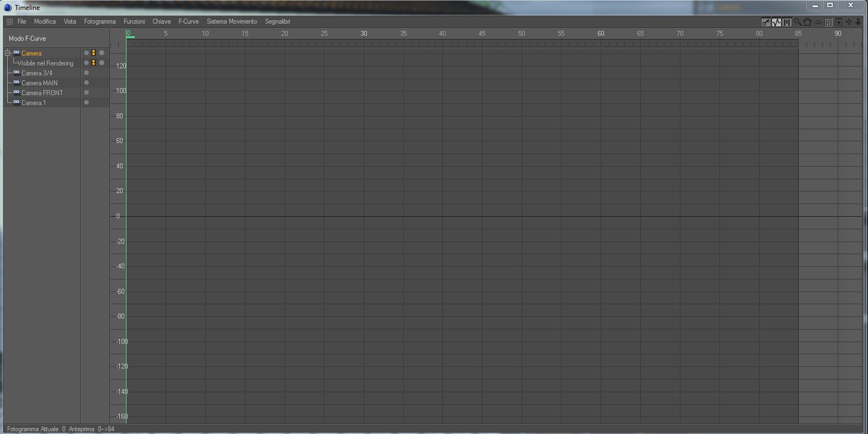This screenshot has width=868, height=434.
Task: Click the bracketed columns icon in toolbar
Action: pos(828,22)
